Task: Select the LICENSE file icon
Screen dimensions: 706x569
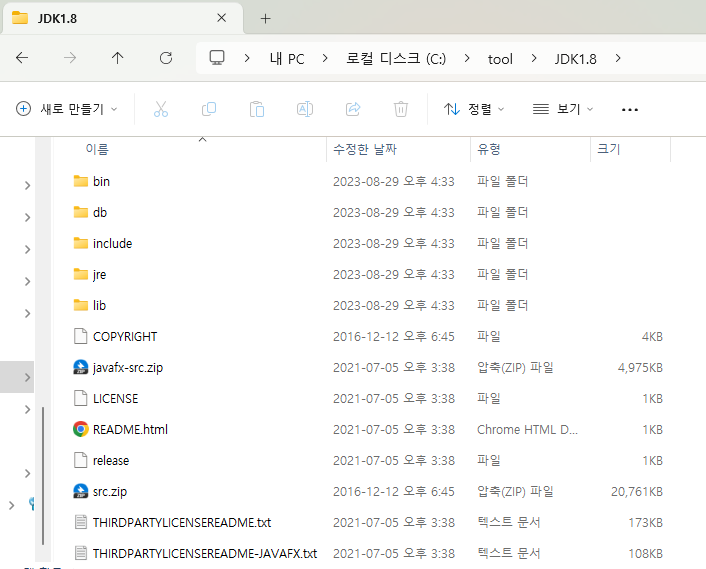Action: [81, 398]
